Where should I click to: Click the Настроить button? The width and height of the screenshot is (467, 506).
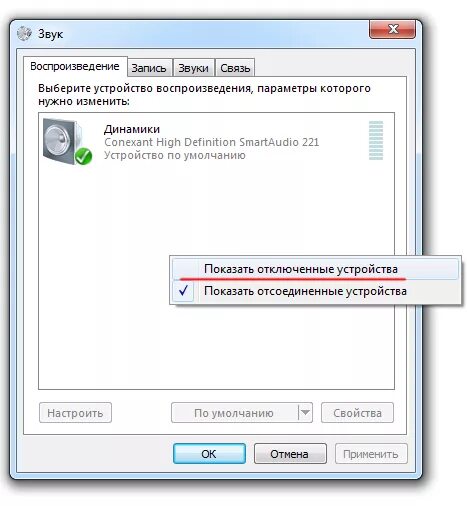(x=75, y=413)
